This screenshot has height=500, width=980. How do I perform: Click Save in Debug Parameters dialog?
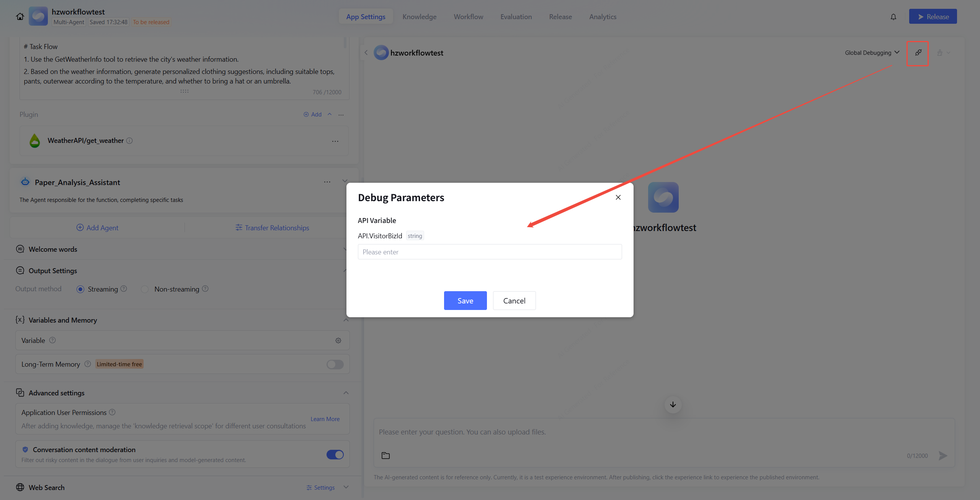tap(465, 301)
